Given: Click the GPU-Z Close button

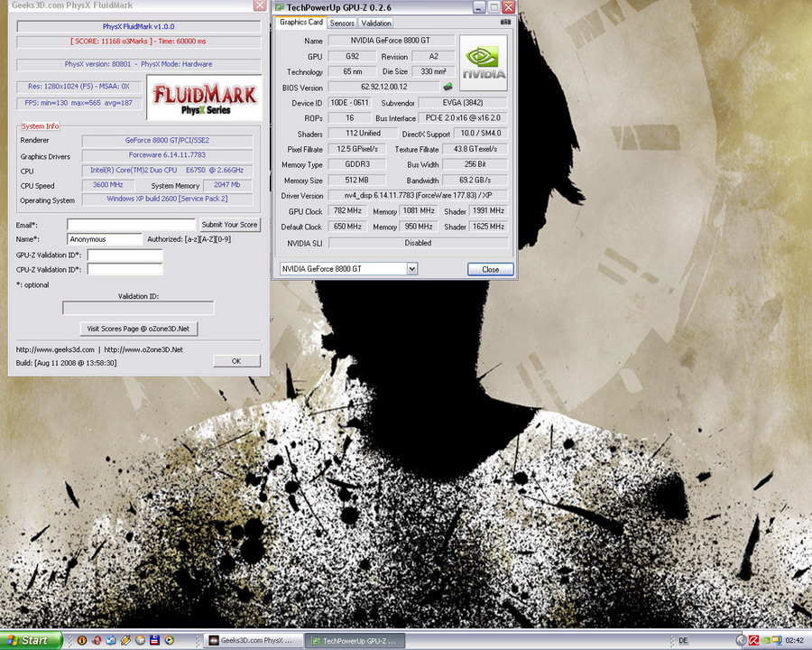Looking at the screenshot, I should click(x=491, y=269).
